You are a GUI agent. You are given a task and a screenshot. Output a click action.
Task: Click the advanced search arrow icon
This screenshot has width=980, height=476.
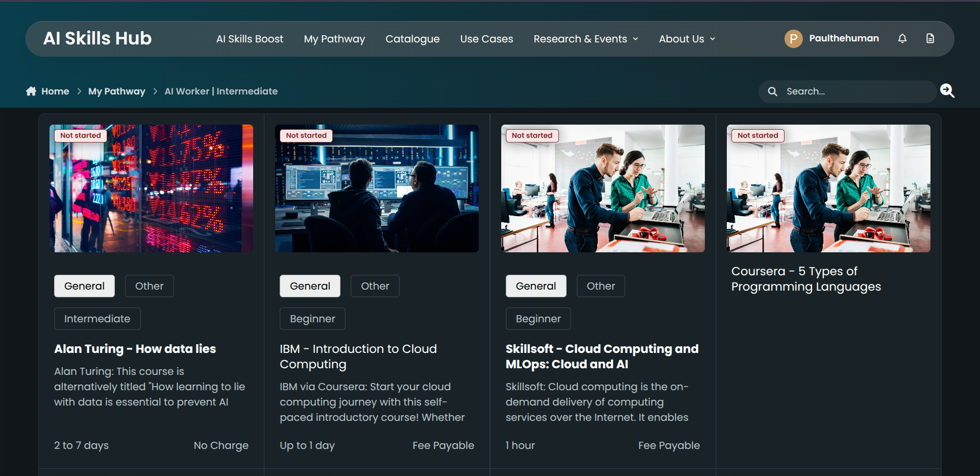(x=947, y=91)
